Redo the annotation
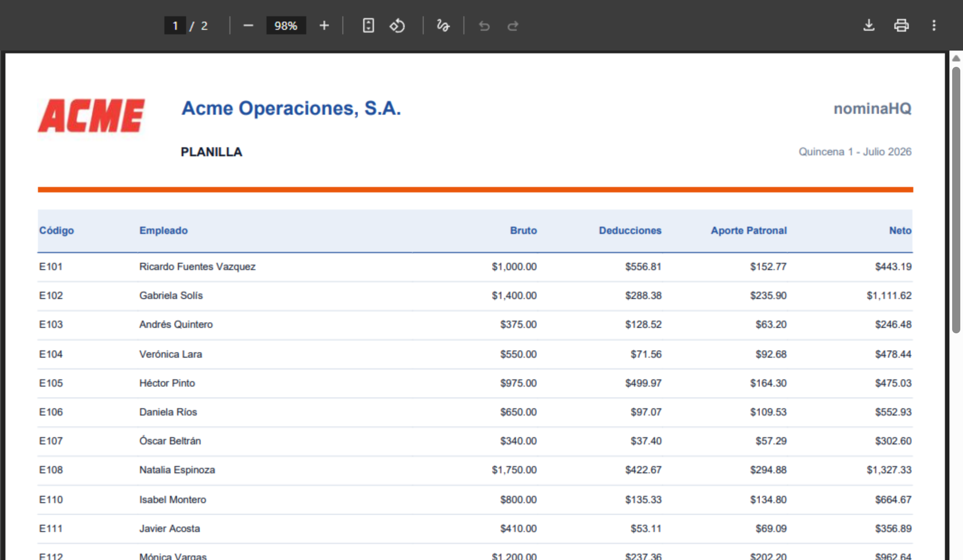Image resolution: width=963 pixels, height=560 pixels. 513,26
